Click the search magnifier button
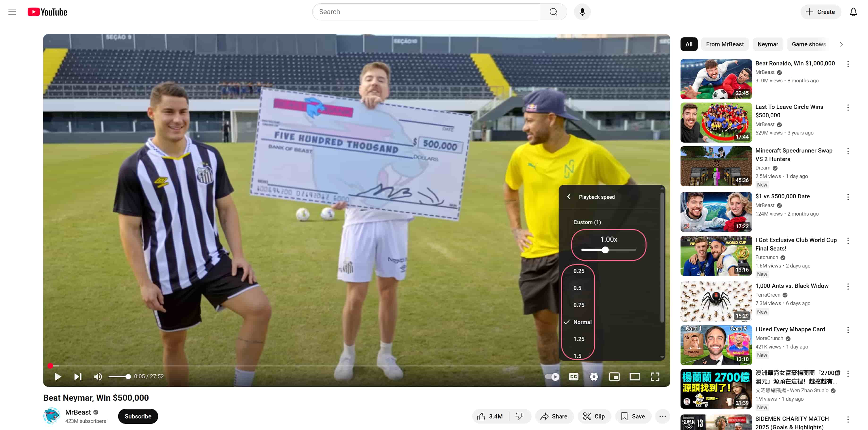The image size is (868, 430). click(x=553, y=12)
